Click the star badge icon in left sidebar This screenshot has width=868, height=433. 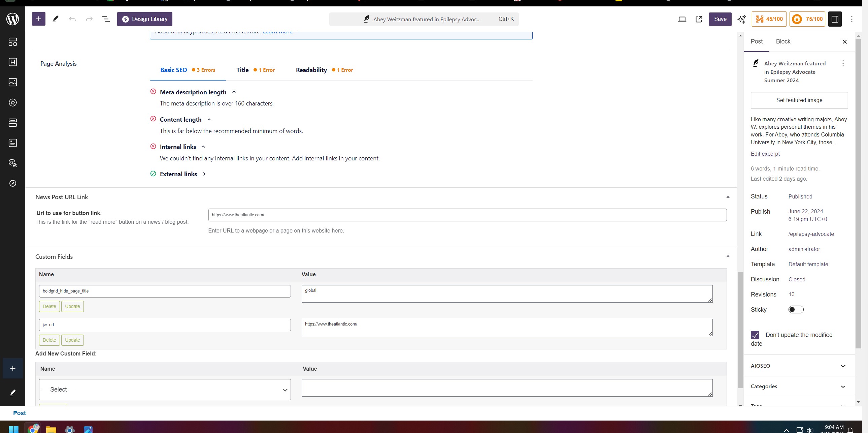point(12,102)
